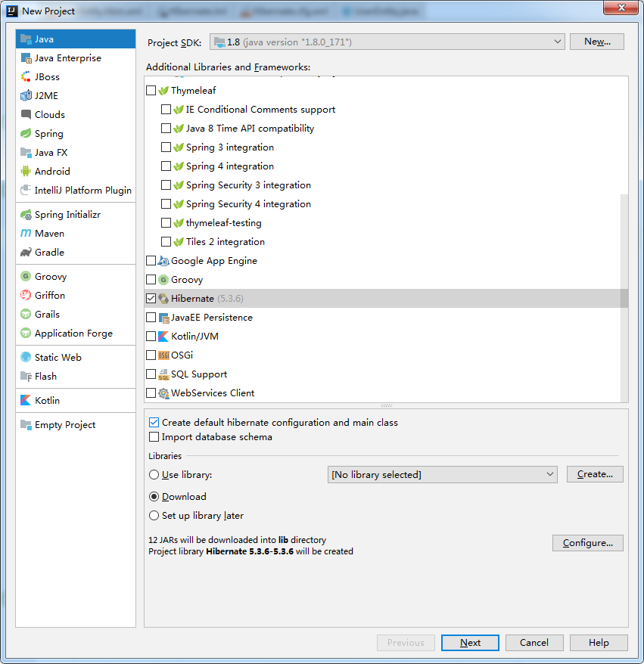Select the Java Enterprise project type icon
This screenshot has height=664, width=644.
click(26, 58)
